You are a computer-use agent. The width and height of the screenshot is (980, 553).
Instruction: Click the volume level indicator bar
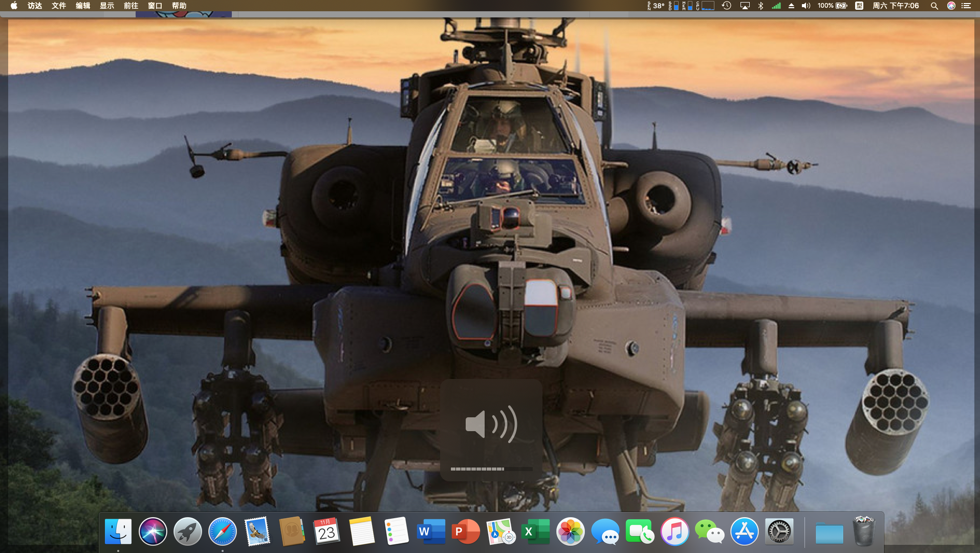491,469
